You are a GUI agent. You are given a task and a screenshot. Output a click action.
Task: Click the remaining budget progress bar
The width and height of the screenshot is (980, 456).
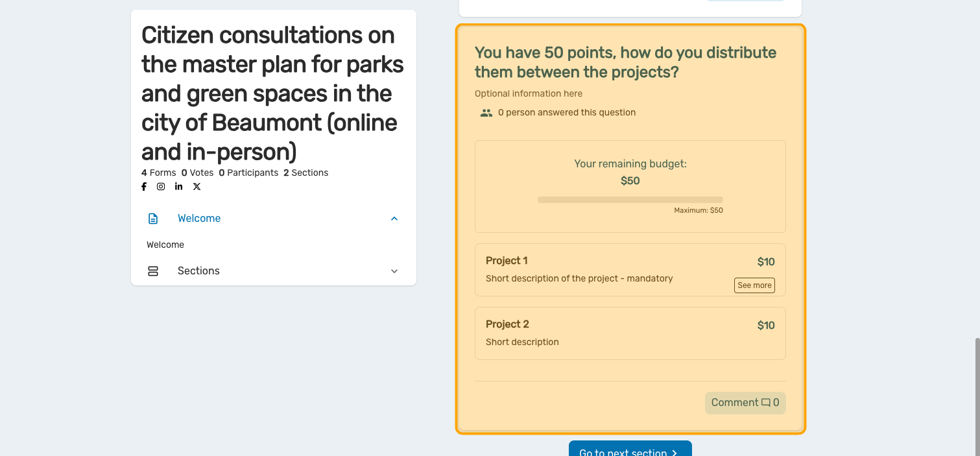tap(630, 200)
